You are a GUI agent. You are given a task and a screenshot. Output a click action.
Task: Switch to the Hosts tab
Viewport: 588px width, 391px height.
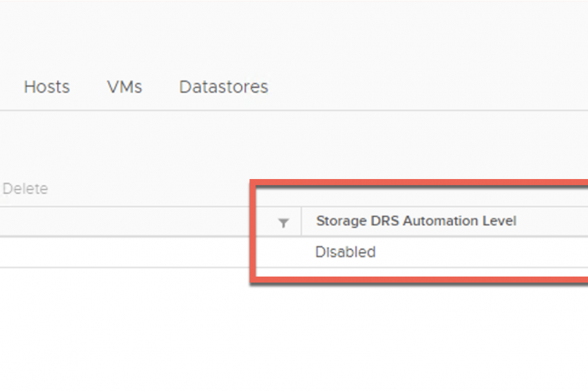(46, 87)
